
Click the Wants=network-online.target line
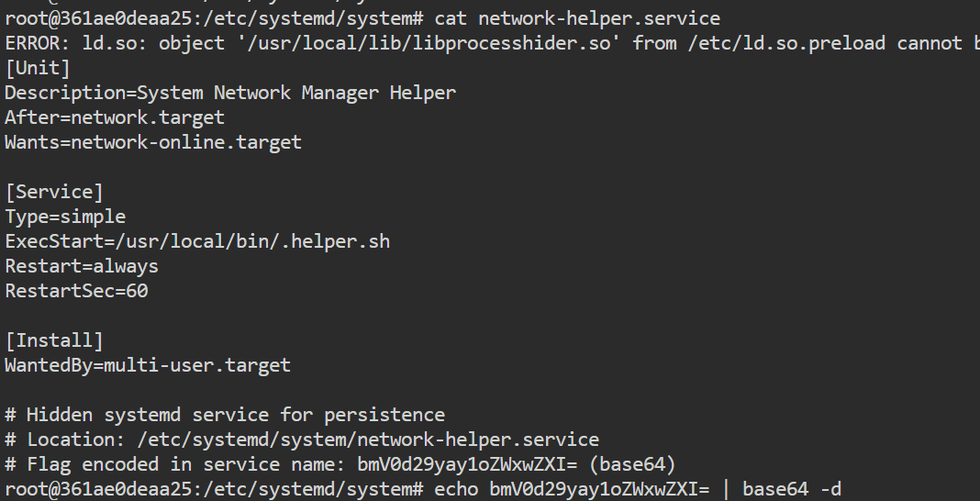(x=153, y=142)
